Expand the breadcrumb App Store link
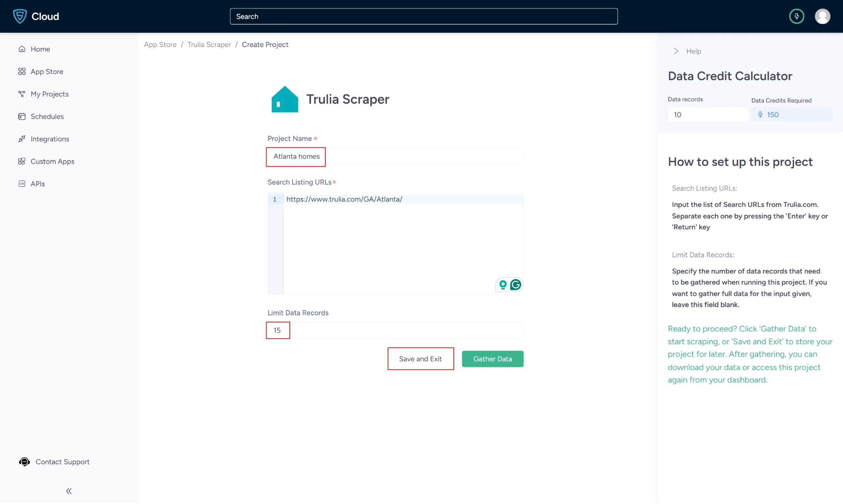The image size is (843, 504). (160, 44)
